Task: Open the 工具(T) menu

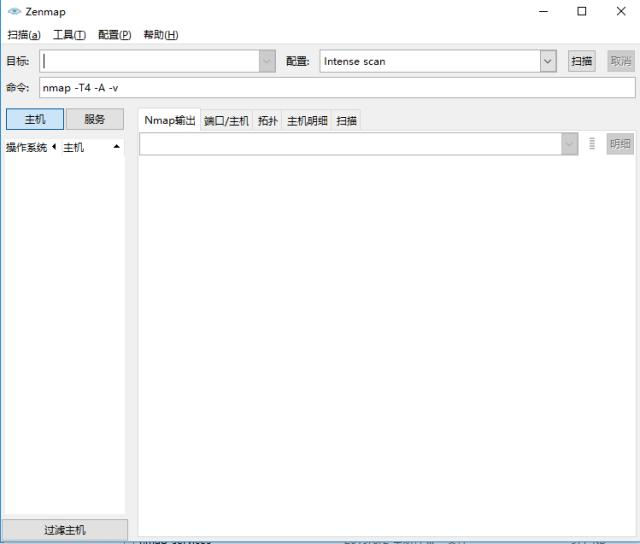Action: pyautogui.click(x=69, y=35)
